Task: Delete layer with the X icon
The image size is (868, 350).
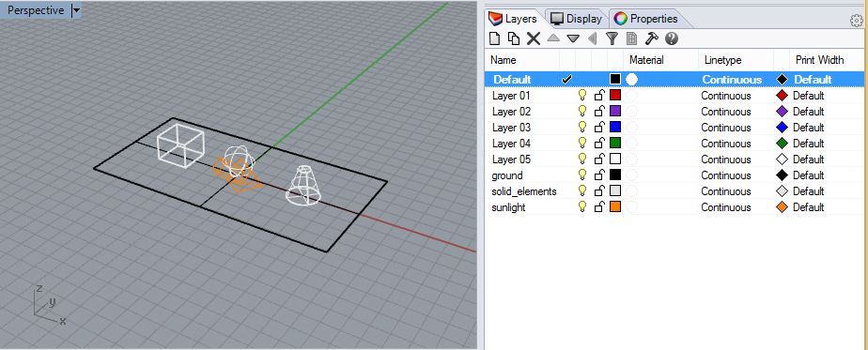Action: click(x=533, y=38)
